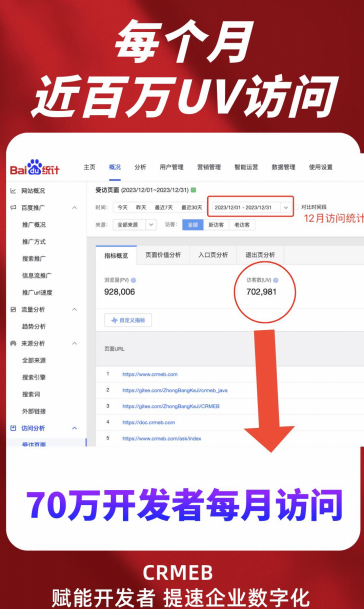
Task: Open the 分析 top navigation item
Action: pos(140,167)
